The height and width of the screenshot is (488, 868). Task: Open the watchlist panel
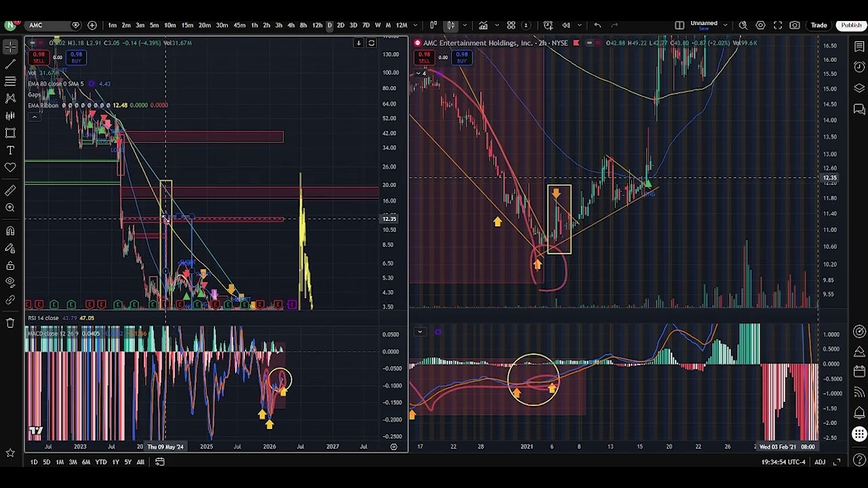click(x=859, y=47)
